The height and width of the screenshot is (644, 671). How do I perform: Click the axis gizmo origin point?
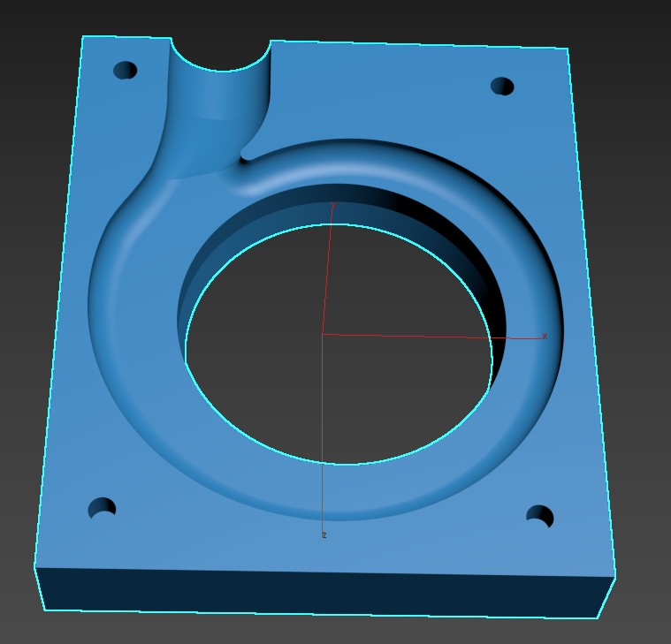coord(323,334)
